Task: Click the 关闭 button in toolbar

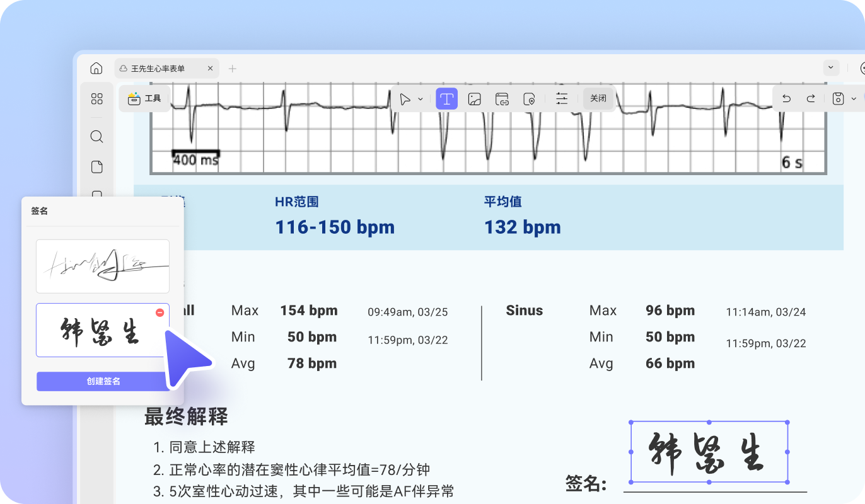Action: point(598,99)
